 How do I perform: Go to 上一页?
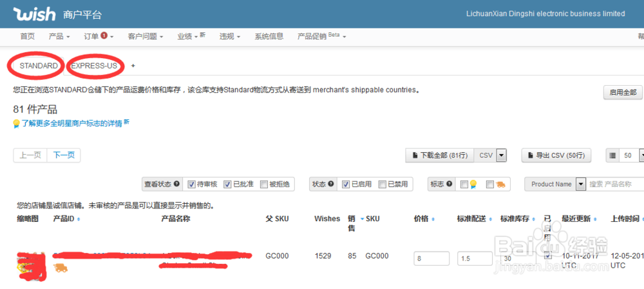pyautogui.click(x=30, y=155)
